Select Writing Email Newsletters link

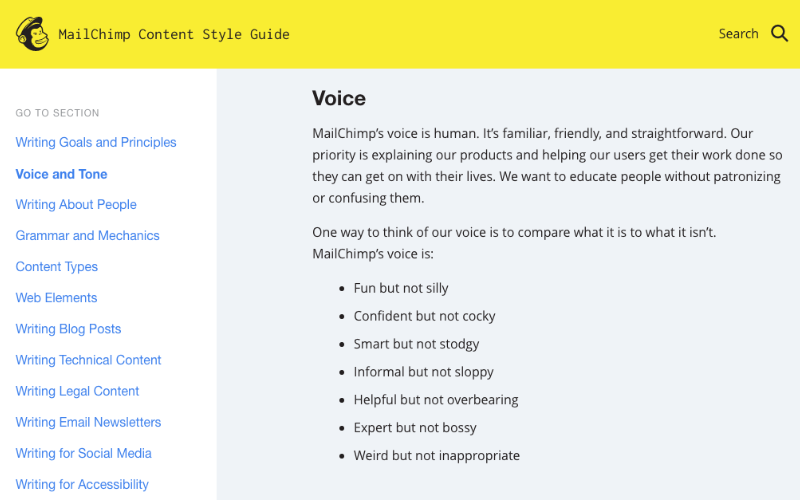point(88,422)
